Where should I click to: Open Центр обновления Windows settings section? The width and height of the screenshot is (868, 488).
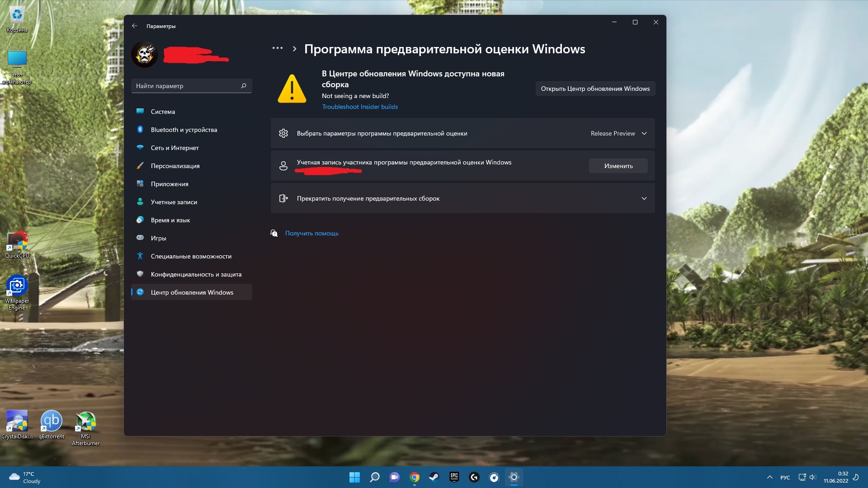click(x=192, y=292)
